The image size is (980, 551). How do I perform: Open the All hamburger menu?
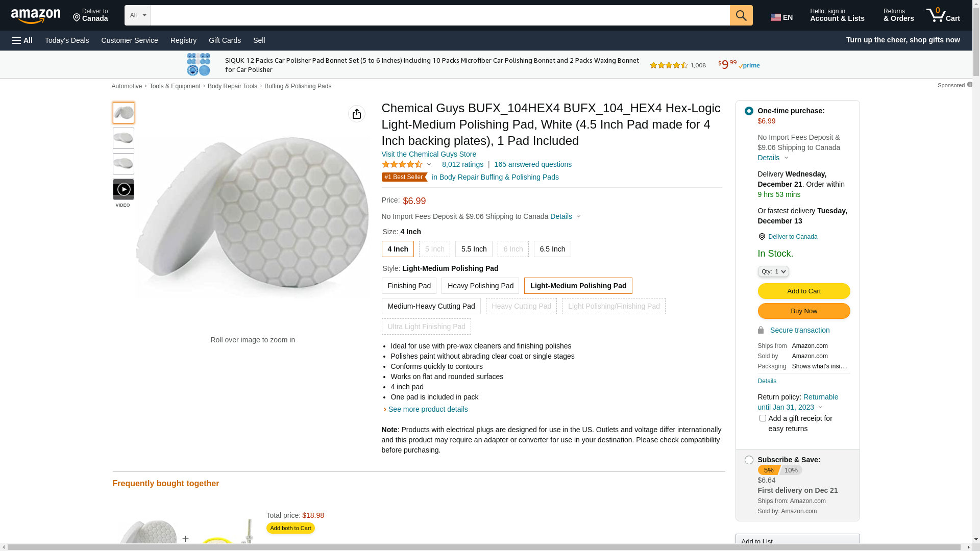pos(22,40)
